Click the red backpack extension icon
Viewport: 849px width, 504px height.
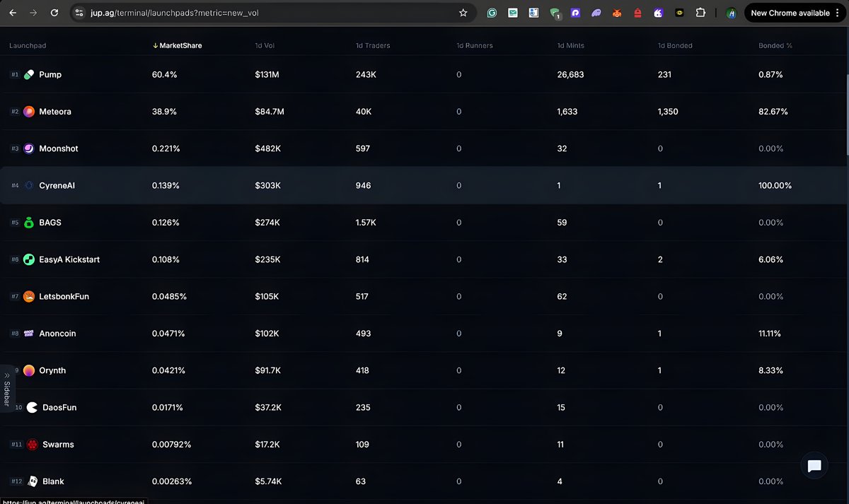(637, 13)
